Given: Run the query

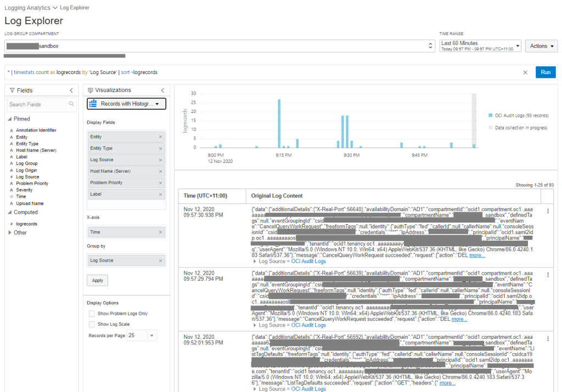Looking at the screenshot, I should [546, 72].
